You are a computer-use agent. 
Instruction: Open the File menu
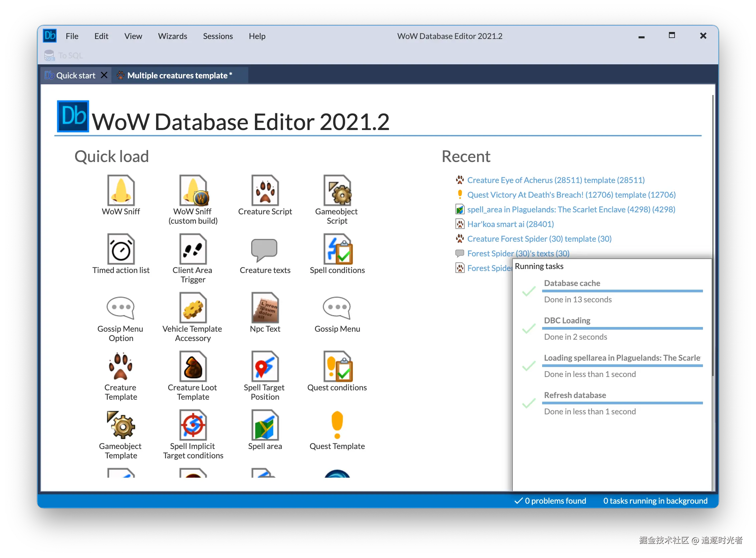[x=72, y=36]
